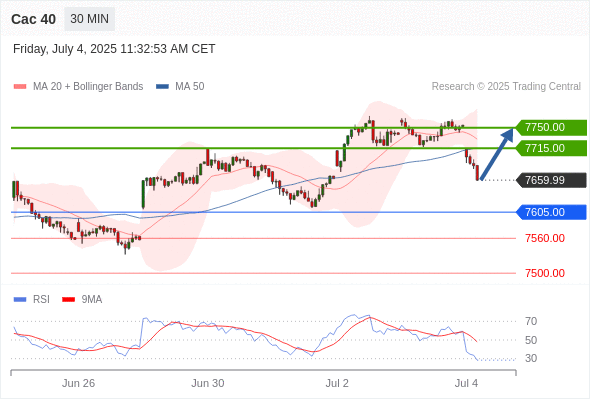Select the 7659.99 current price tag
590x400 pixels.
tap(551, 180)
